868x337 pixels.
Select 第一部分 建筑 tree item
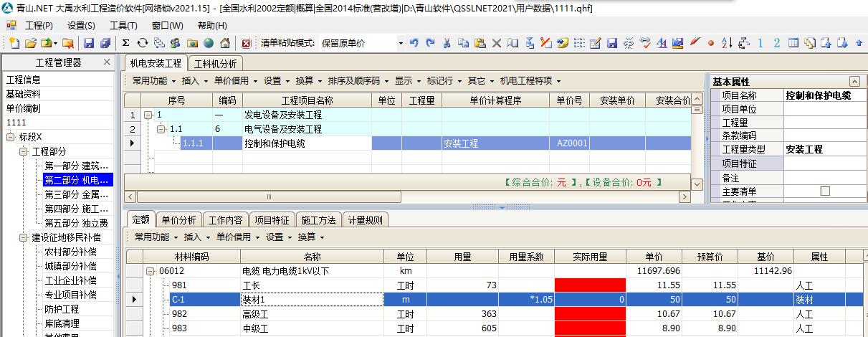76,166
